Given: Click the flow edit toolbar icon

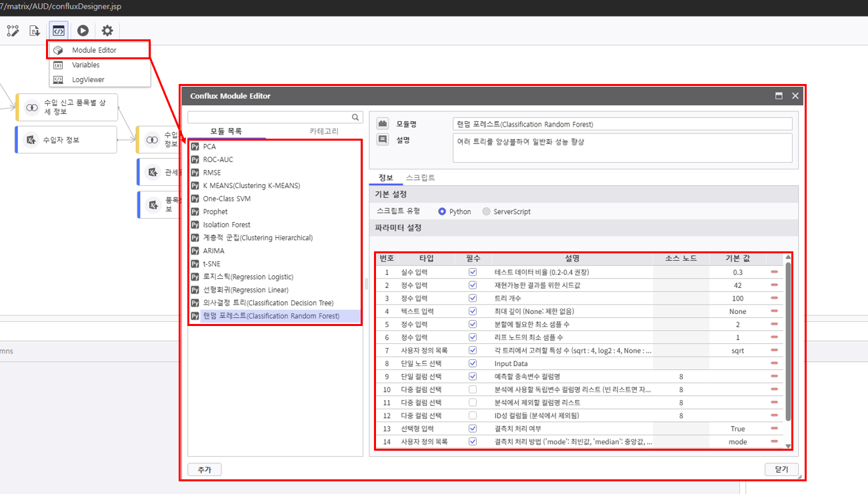Looking at the screenshot, I should [x=13, y=31].
